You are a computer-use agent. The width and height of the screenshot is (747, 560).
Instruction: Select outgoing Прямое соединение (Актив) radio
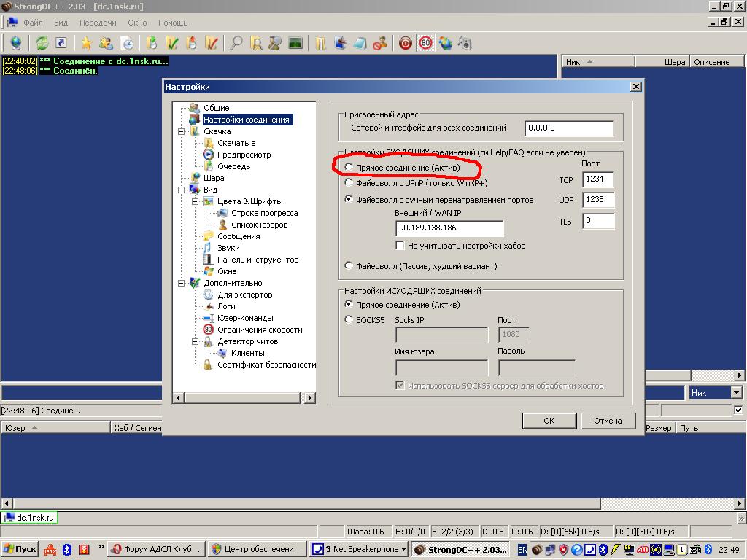349,304
